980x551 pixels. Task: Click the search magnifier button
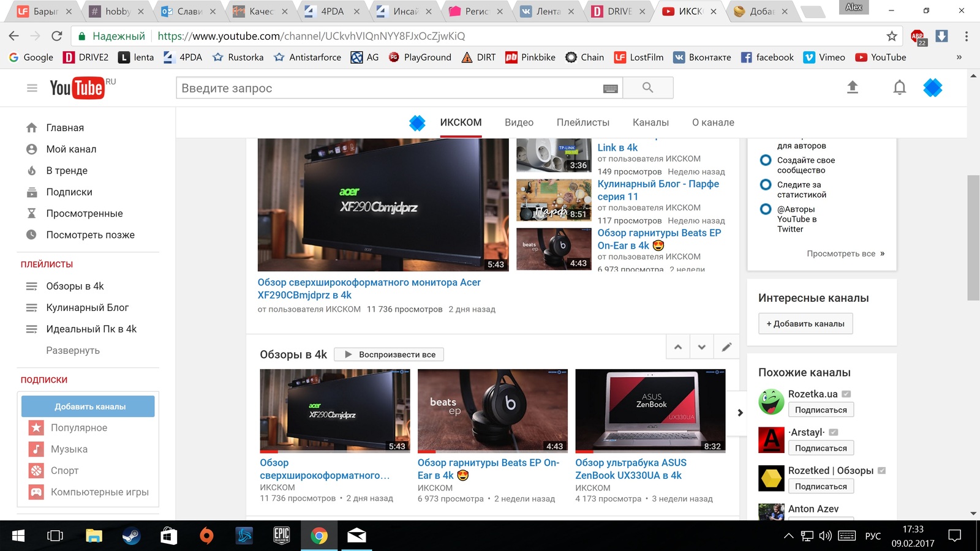click(x=648, y=88)
